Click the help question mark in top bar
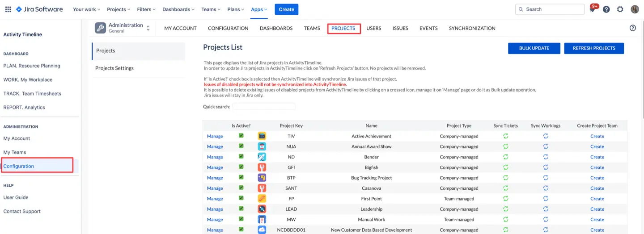 click(x=606, y=9)
